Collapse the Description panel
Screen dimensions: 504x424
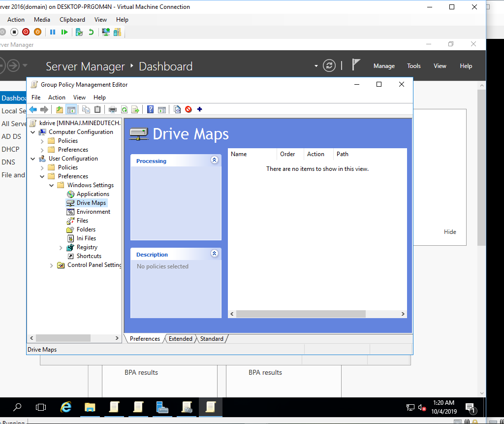point(215,254)
